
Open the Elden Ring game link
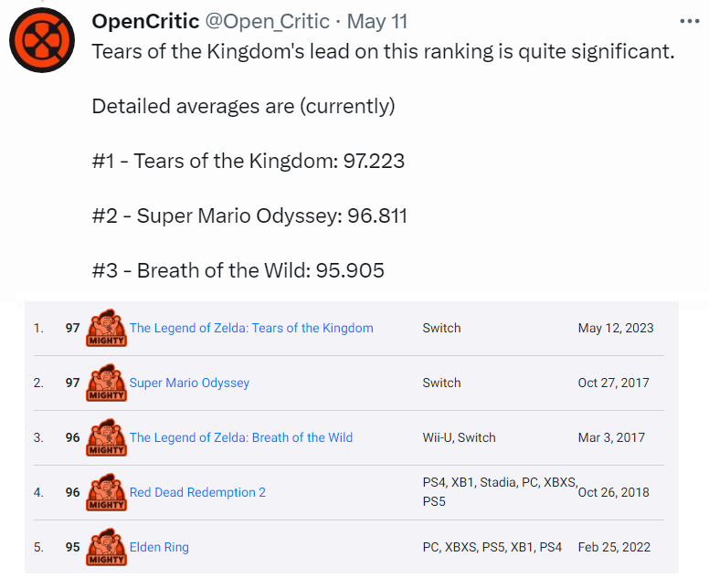pyautogui.click(x=159, y=547)
